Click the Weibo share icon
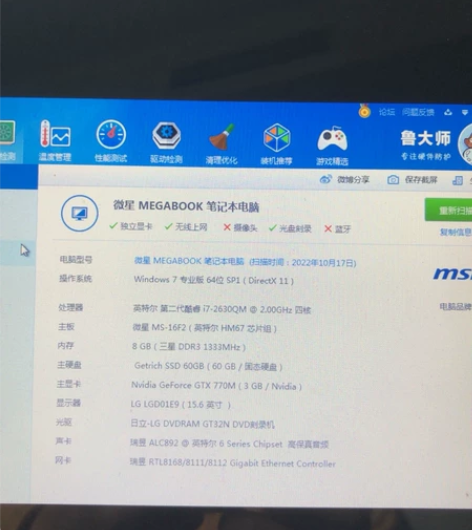 (326, 179)
